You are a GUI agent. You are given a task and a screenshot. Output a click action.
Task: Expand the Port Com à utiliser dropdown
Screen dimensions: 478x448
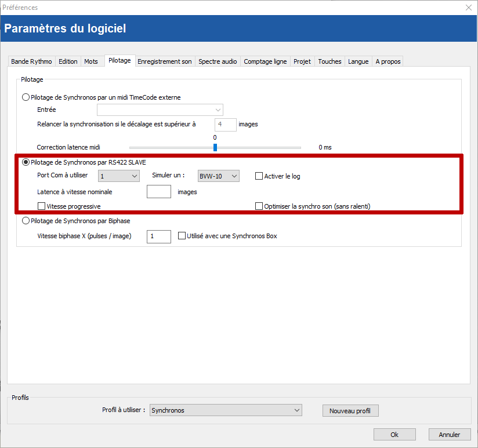tap(119, 176)
